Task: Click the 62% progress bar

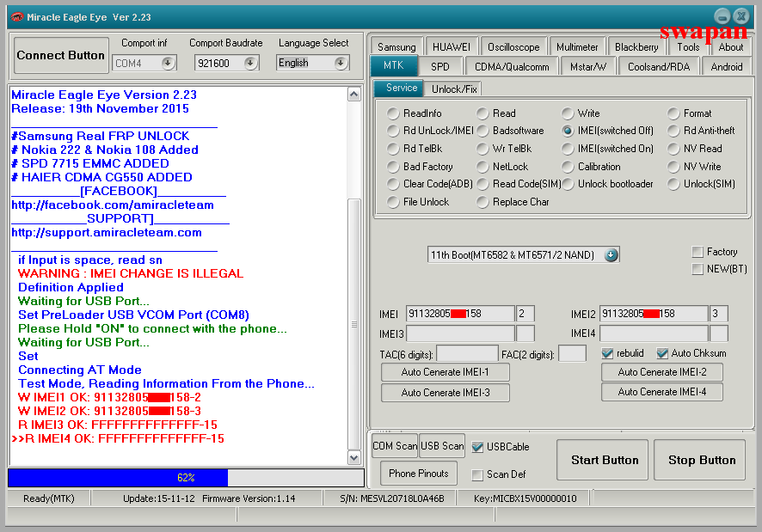Action: (186, 478)
